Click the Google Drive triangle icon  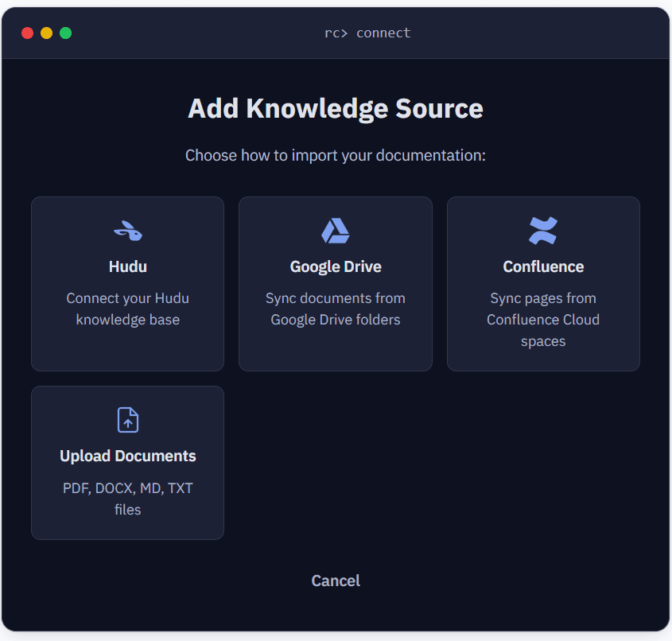pos(336,231)
